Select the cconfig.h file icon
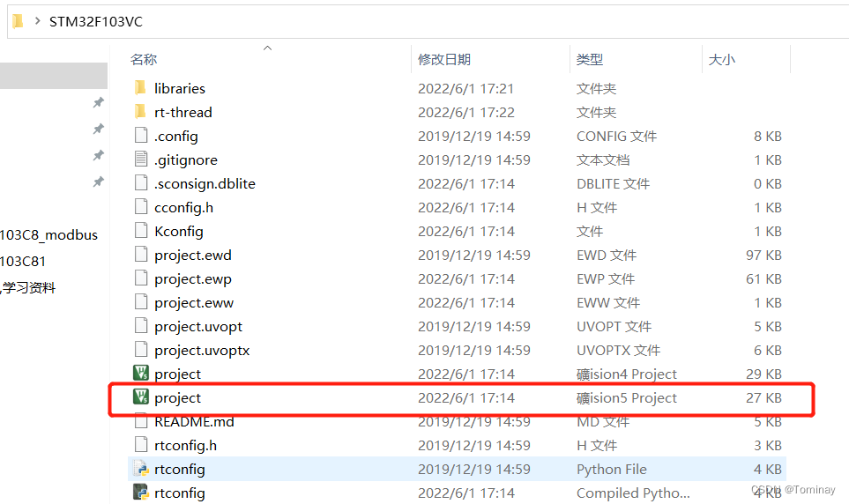 pos(141,207)
